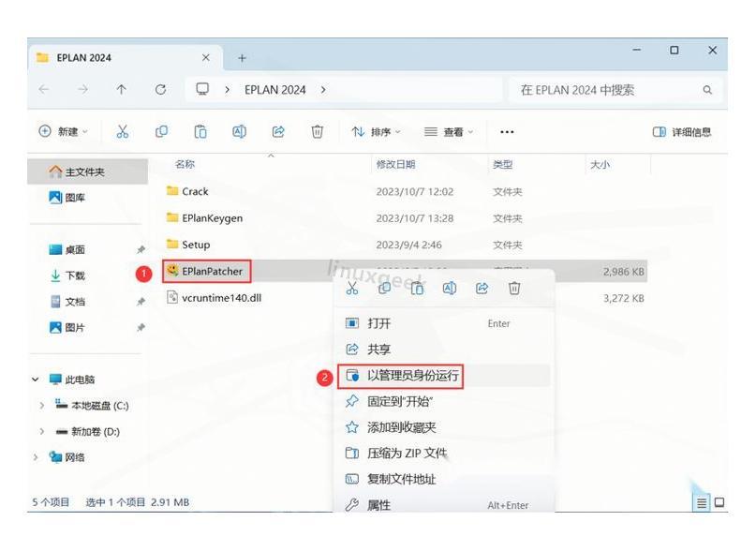Add a new tab with plus button

pyautogui.click(x=242, y=58)
